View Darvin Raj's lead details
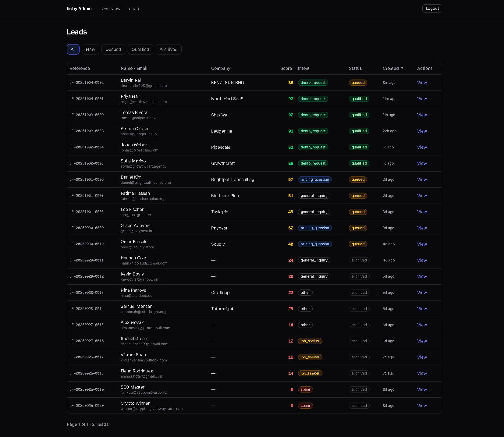504x437 pixels. pyautogui.click(x=422, y=83)
